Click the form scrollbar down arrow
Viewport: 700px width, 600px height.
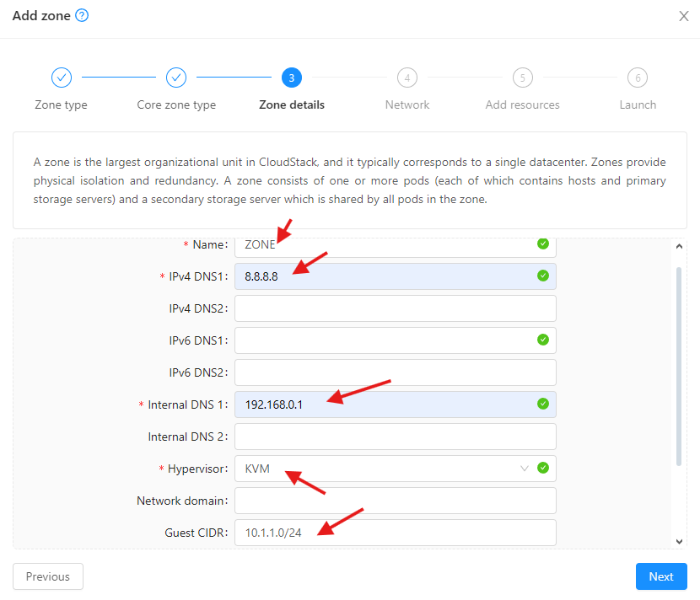pyautogui.click(x=679, y=542)
